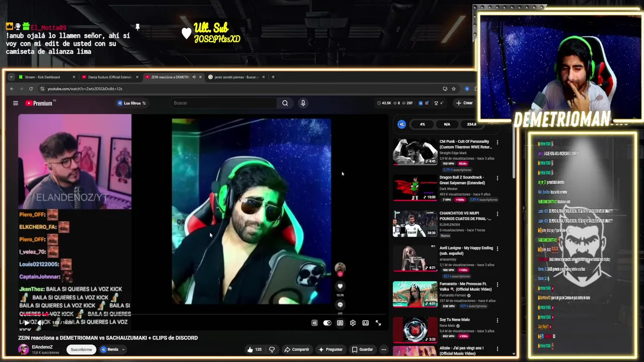This screenshot has height=362, width=644.
Task: Open video settings gear icon
Action: click(x=353, y=323)
